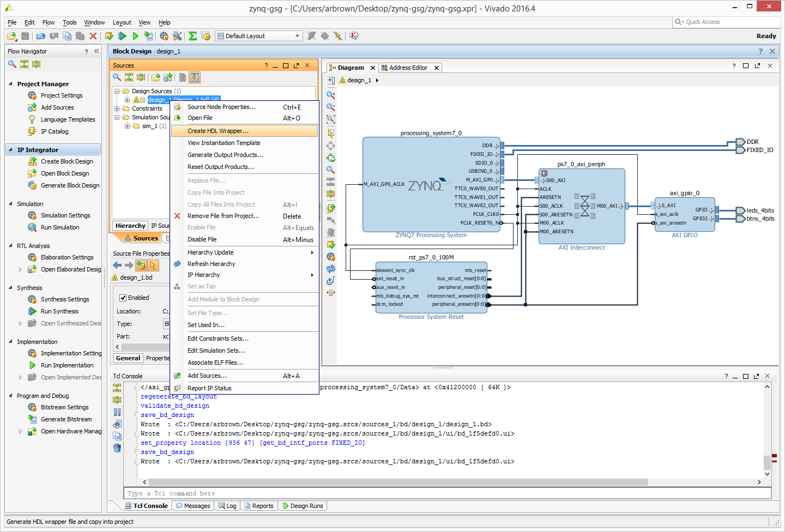Click the Tcl Console vertical scrollbar thumb

point(767,462)
